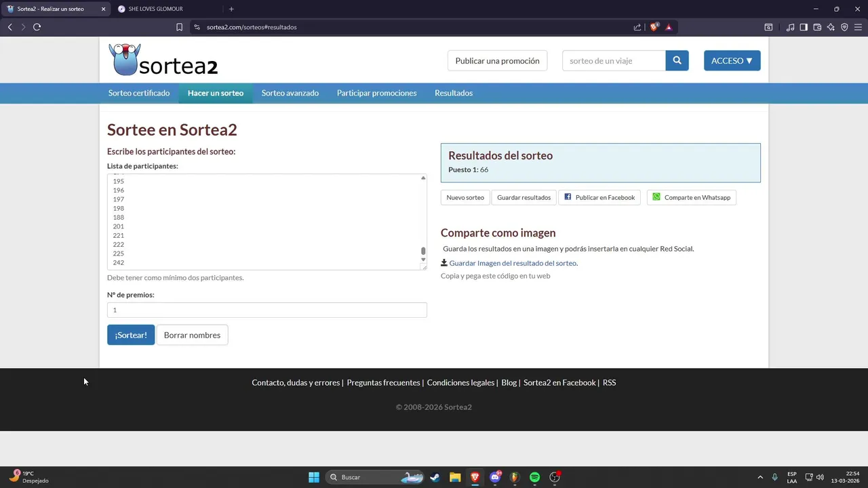Focus the 'sorteo de un viaje' search field
The image size is (868, 488).
tap(614, 60)
